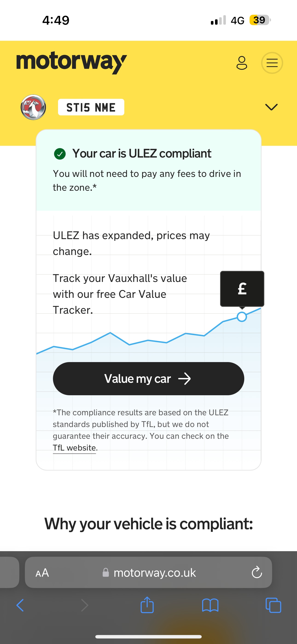
Task: Open the TfL website link
Action: pyautogui.click(x=74, y=448)
